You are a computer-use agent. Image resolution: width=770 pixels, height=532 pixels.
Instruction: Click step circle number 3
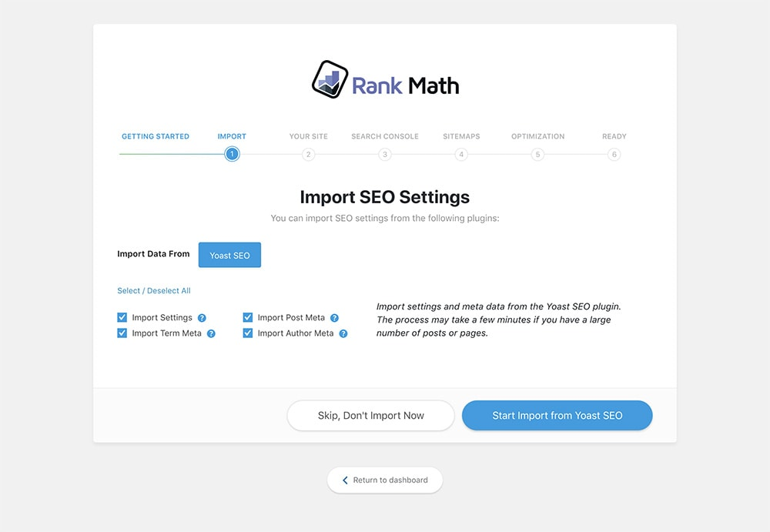385,154
